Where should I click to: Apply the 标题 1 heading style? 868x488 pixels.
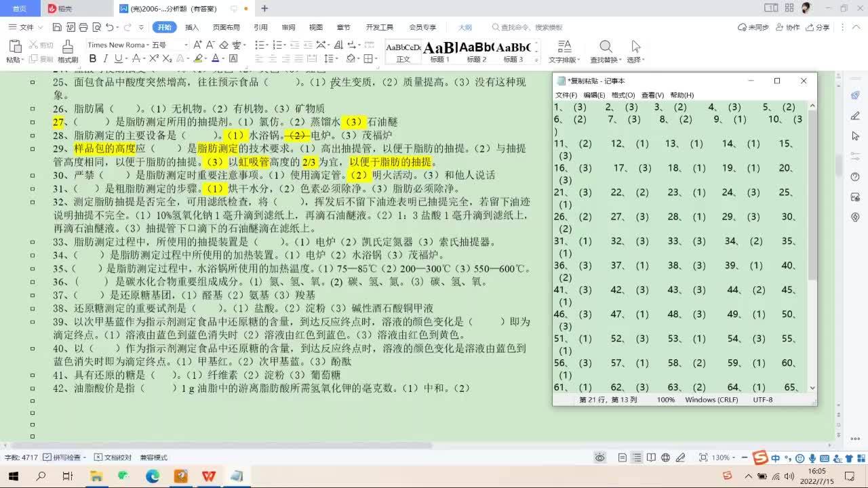click(440, 51)
